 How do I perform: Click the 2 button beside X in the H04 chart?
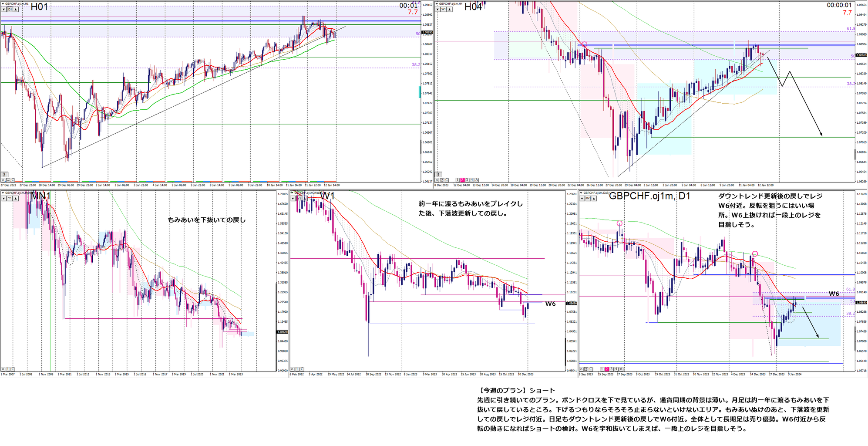[442, 180]
